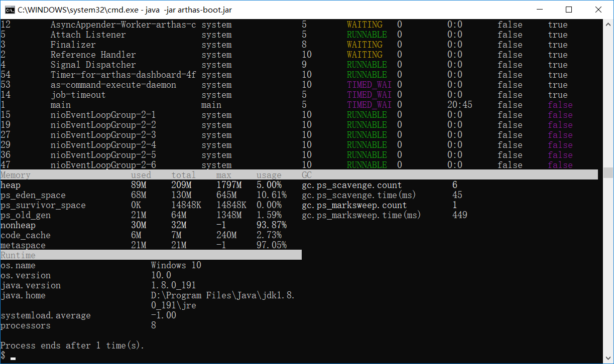614x364 pixels.
Task: Close the arthas-boot cmd window
Action: click(x=598, y=10)
